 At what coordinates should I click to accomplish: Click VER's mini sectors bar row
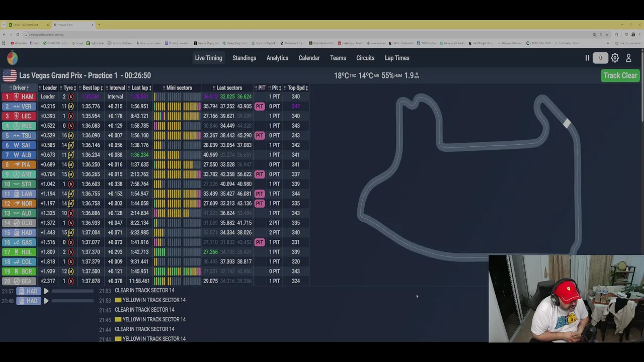point(177,106)
